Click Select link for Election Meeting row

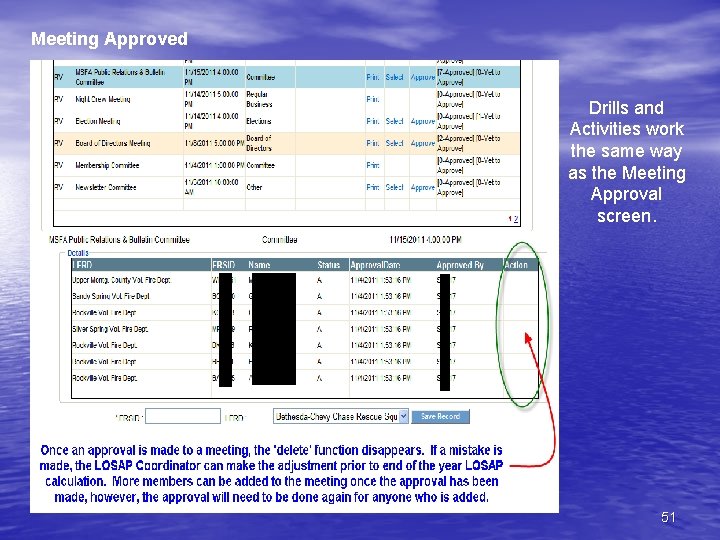[394, 121]
